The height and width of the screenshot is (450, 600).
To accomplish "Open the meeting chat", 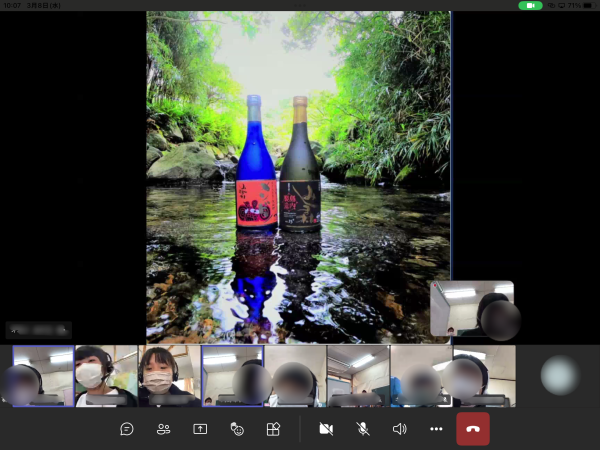I will tap(127, 429).
